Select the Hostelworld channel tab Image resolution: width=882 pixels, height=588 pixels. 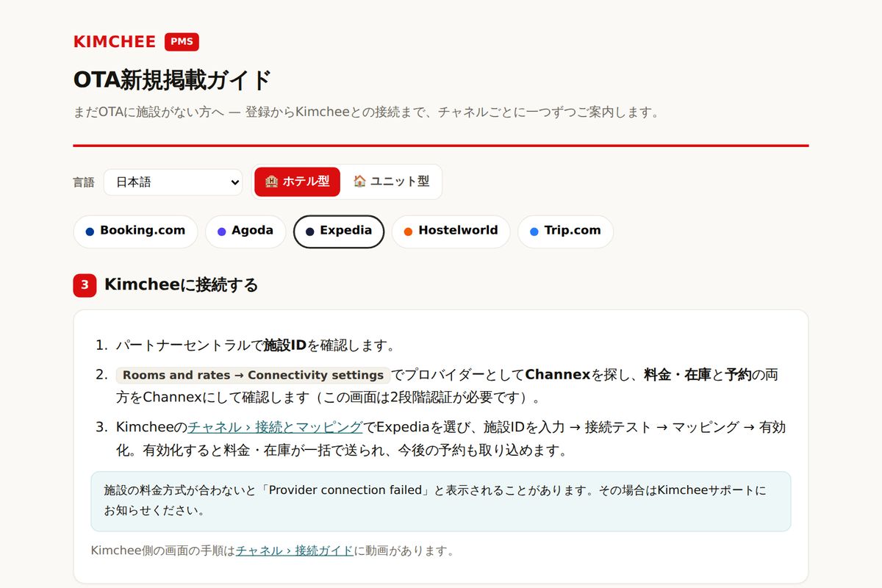(451, 232)
